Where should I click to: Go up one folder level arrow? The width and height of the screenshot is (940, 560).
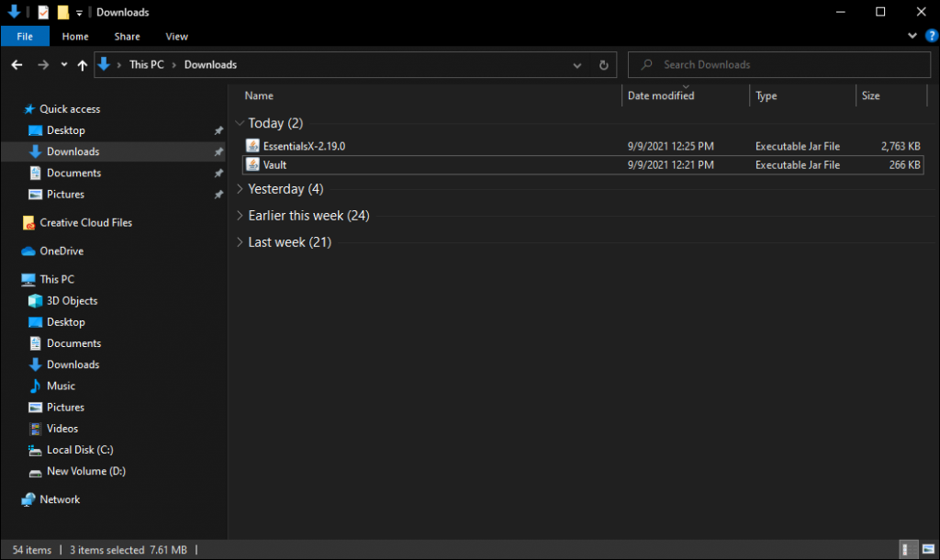coord(82,65)
